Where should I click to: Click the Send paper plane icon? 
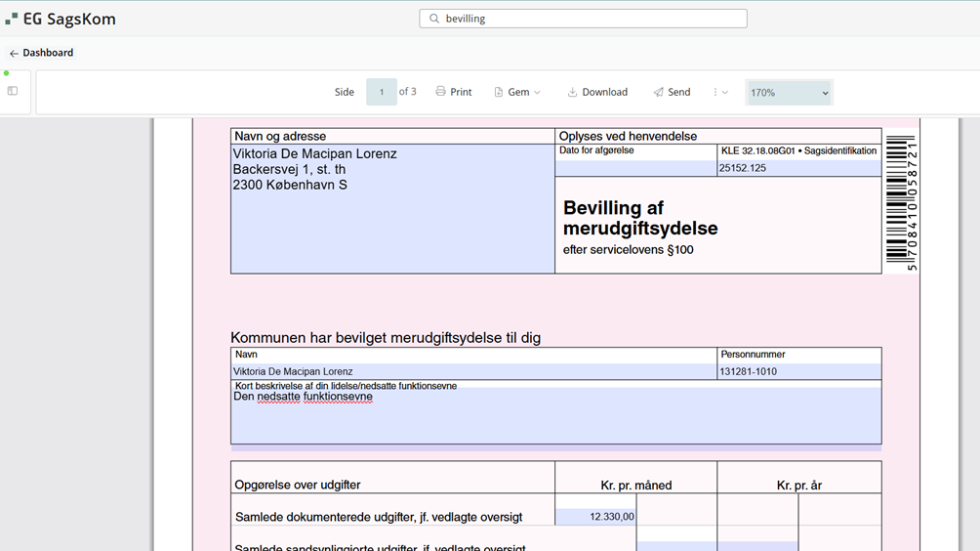[x=658, y=92]
